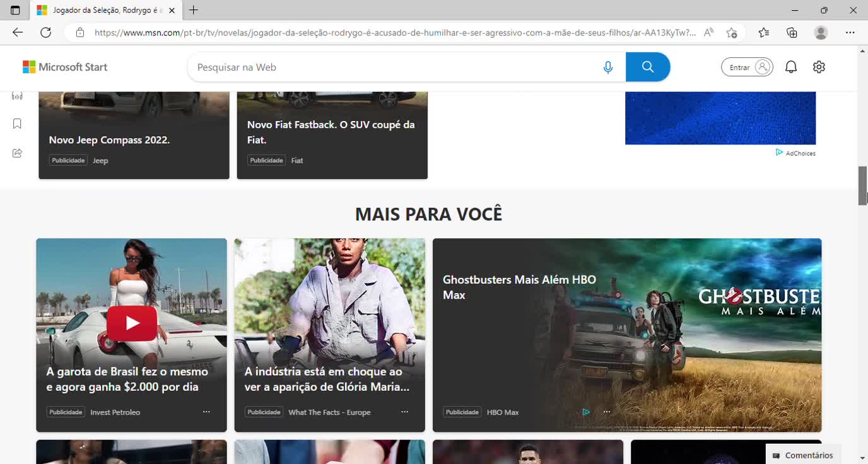The width and height of the screenshot is (868, 464).
Task: Click What The Facts - Europe source
Action: (x=329, y=412)
